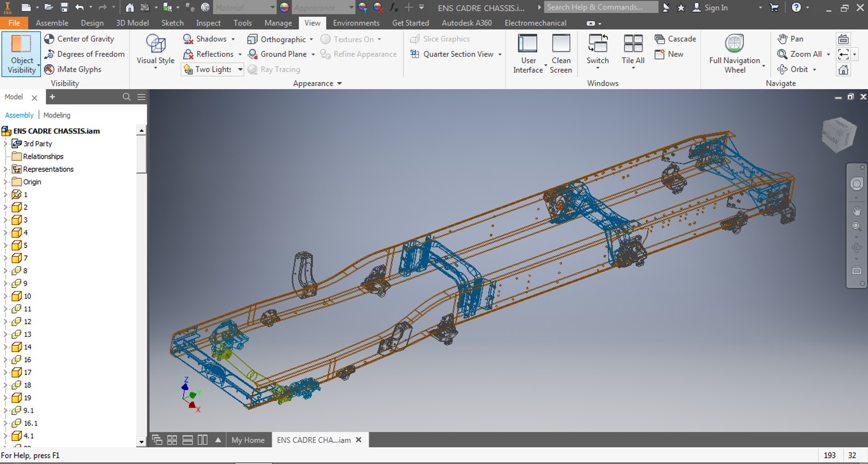Click the Search Help & Commands field

tap(601, 7)
